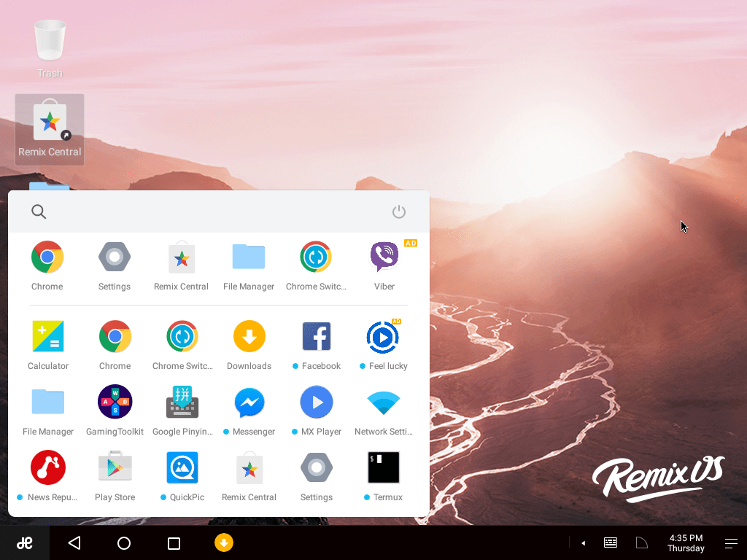This screenshot has height=560, width=747.
Task: Click the search magnifier icon
Action: 39,211
